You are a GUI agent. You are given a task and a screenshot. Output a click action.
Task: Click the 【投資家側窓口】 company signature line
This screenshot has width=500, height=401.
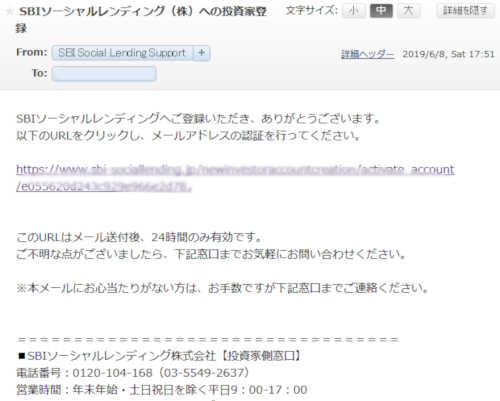pyautogui.click(x=159, y=356)
